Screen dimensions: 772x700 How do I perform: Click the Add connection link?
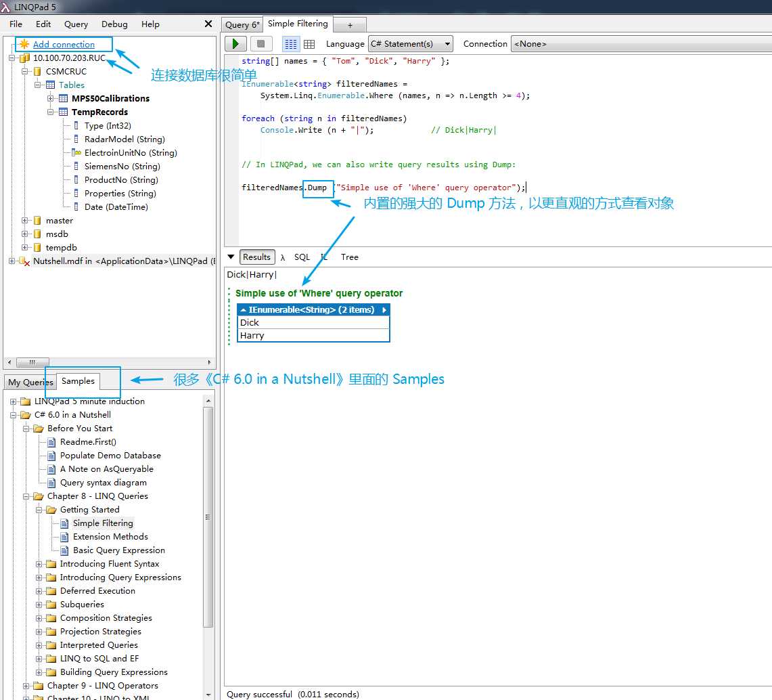click(x=64, y=44)
